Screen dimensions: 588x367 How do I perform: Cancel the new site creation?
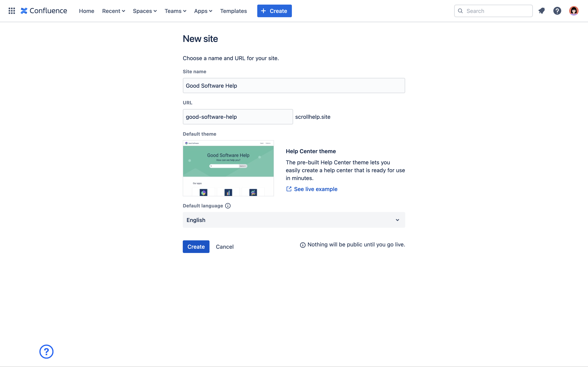224,247
